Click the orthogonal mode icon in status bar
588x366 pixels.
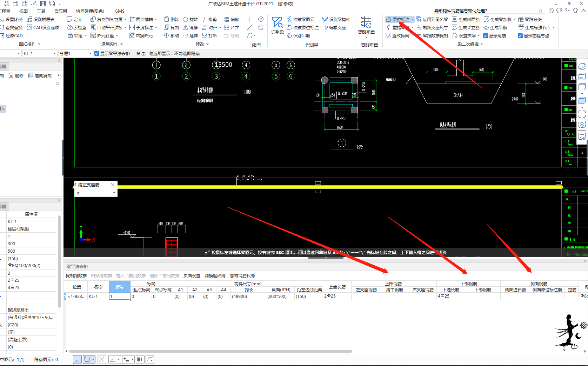pos(77,359)
